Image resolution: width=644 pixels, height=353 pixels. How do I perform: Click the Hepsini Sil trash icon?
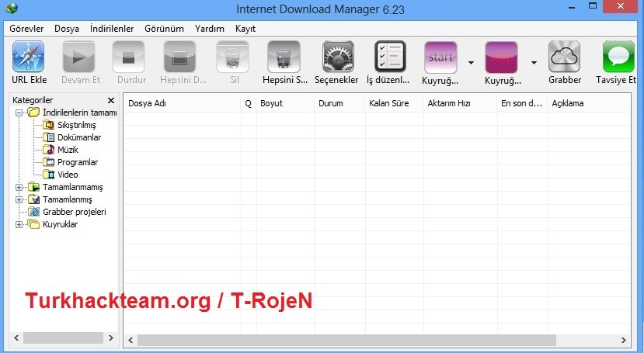click(284, 57)
